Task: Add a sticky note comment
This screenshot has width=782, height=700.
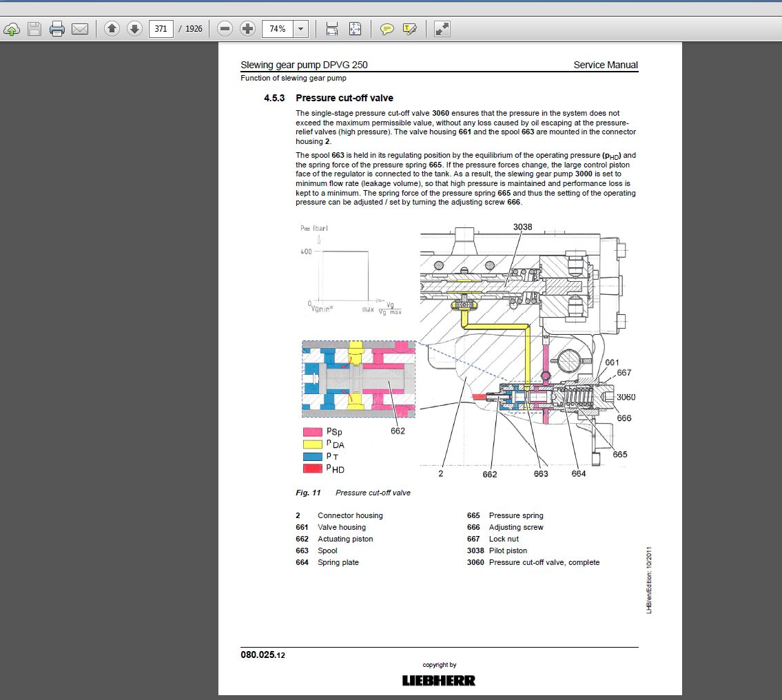Action: [387, 30]
